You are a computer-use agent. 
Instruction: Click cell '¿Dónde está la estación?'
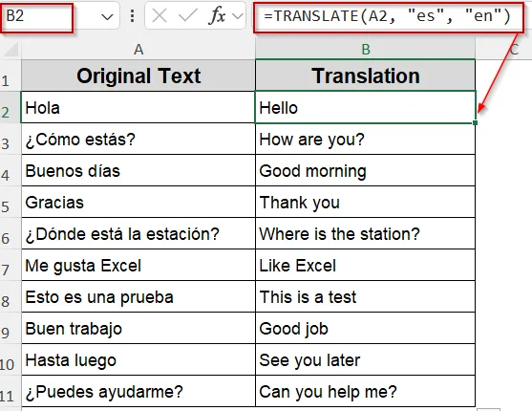138,233
